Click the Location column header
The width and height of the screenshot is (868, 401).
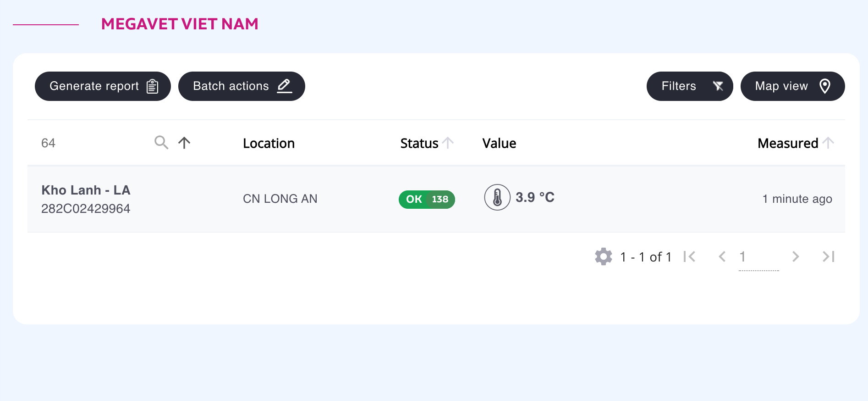click(269, 143)
